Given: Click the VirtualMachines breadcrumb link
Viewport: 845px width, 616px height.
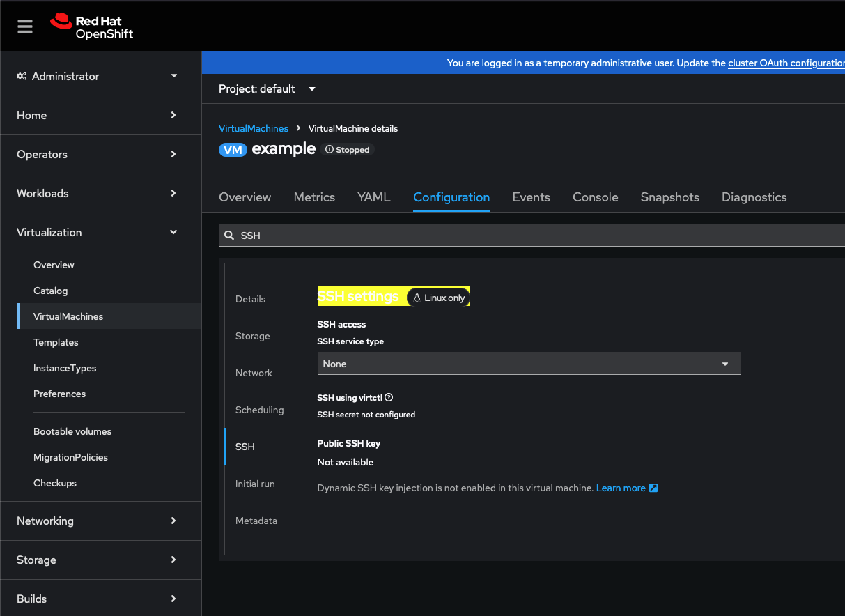Looking at the screenshot, I should 253,128.
